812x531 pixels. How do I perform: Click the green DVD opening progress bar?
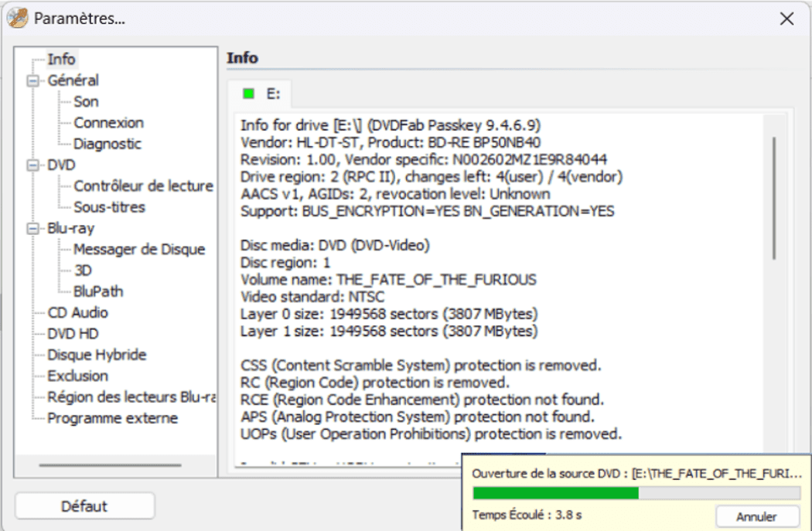pyautogui.click(x=636, y=492)
